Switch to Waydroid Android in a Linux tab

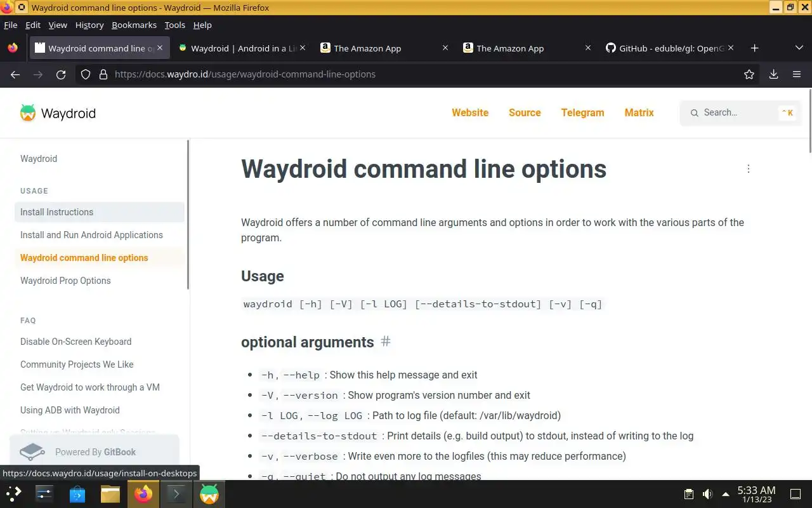click(x=242, y=48)
